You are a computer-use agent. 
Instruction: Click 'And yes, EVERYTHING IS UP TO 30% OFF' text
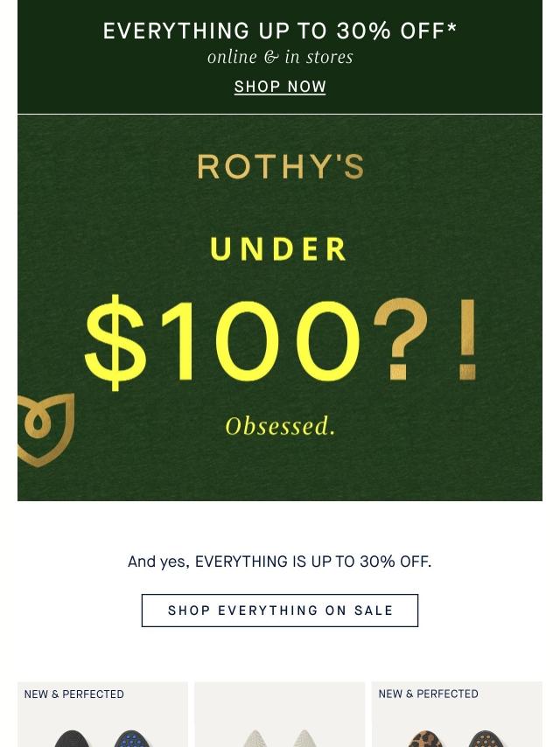pos(280,562)
